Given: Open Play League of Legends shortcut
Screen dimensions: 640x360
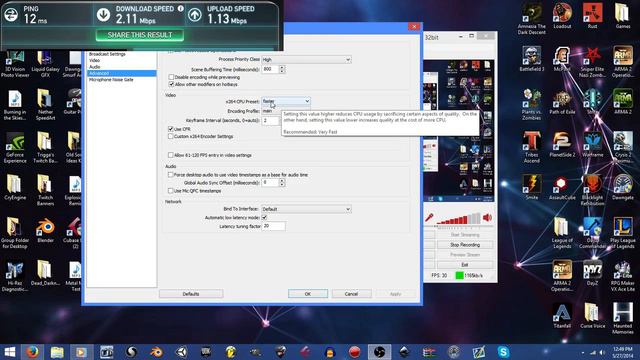Looking at the screenshot, I should (x=623, y=233).
